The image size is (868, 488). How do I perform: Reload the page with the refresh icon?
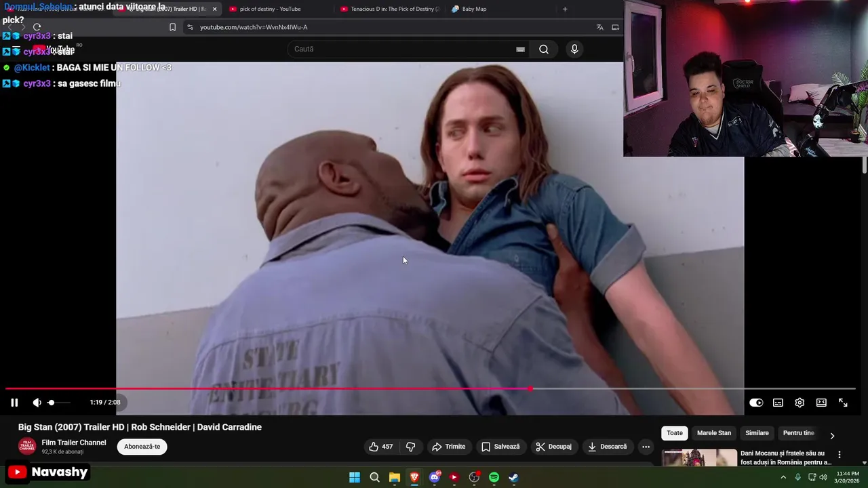pos(37,27)
